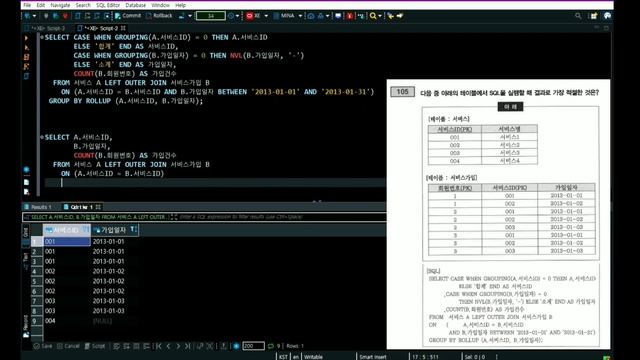The width and height of the screenshot is (640, 360).
Task: Click the toolbar number field showing 14
Action: pyautogui.click(x=211, y=16)
